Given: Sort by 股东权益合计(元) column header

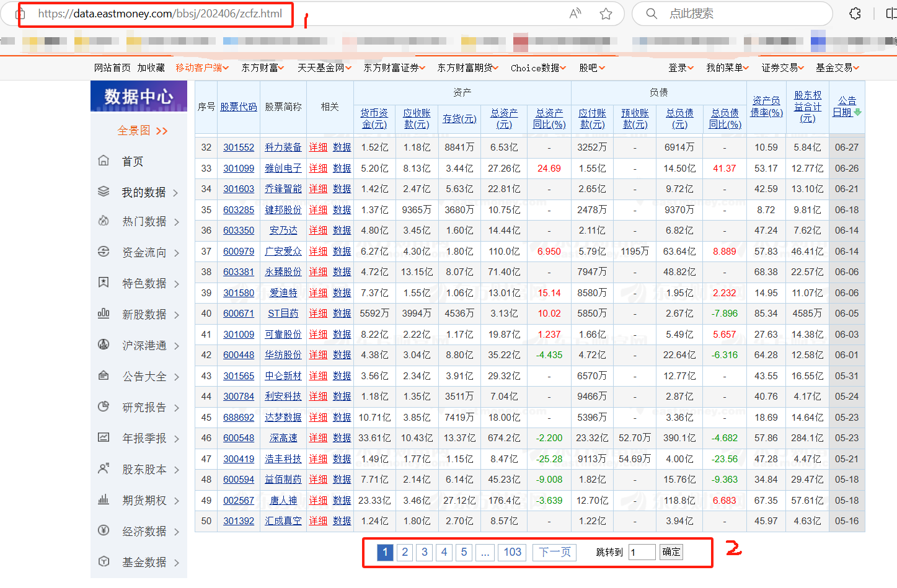Looking at the screenshot, I should click(x=808, y=106).
